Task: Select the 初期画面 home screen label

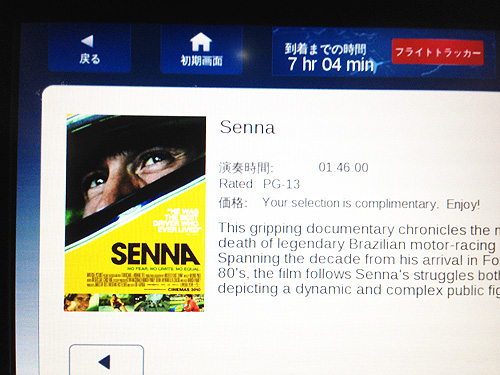Action: [x=201, y=61]
